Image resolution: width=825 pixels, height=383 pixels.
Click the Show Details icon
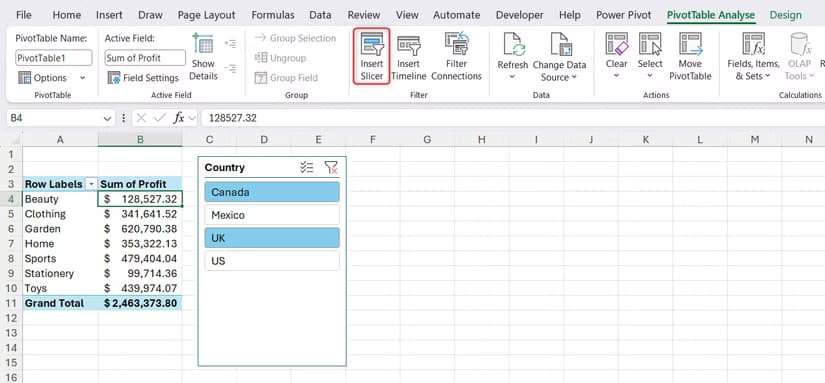click(203, 44)
